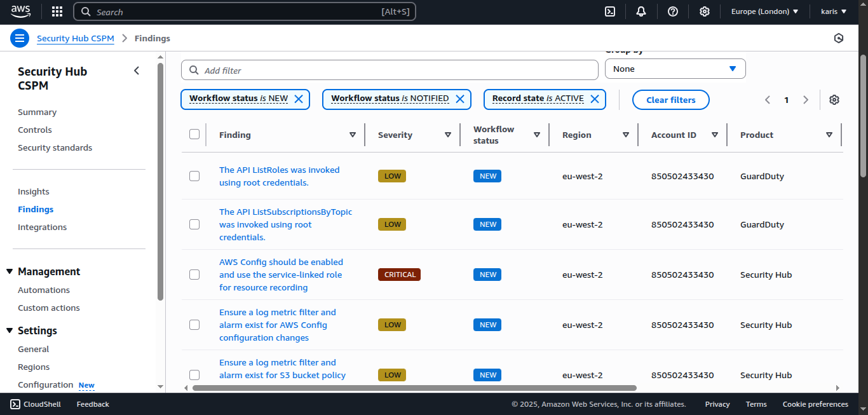
Task: Check the AWS Config configuration changes alarm checkbox
Action: (194, 325)
